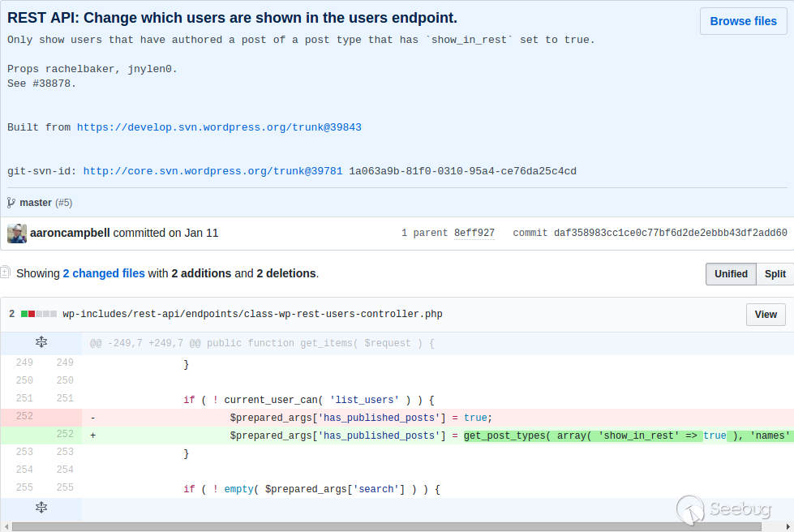
Task: Click the git branch icon beside master
Action: click(11, 203)
